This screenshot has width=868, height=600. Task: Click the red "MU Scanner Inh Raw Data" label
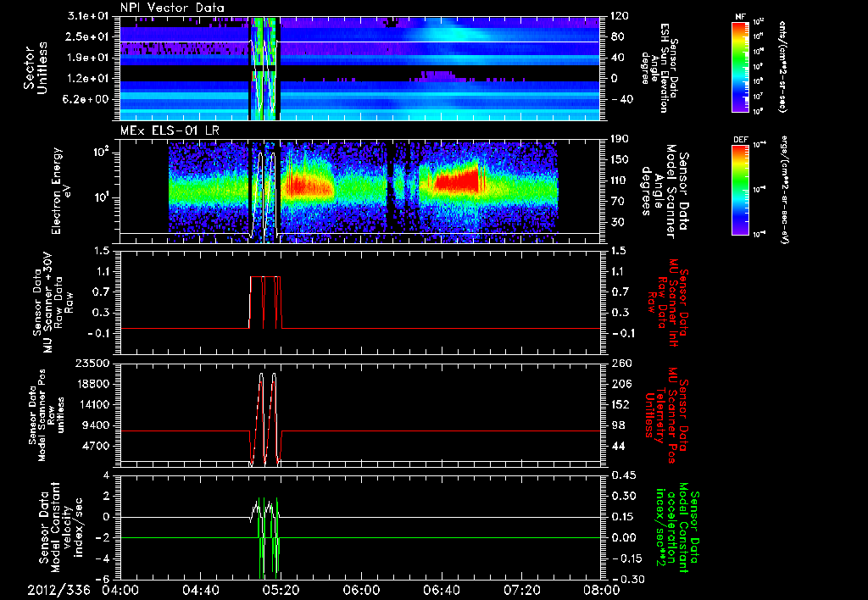click(x=668, y=303)
